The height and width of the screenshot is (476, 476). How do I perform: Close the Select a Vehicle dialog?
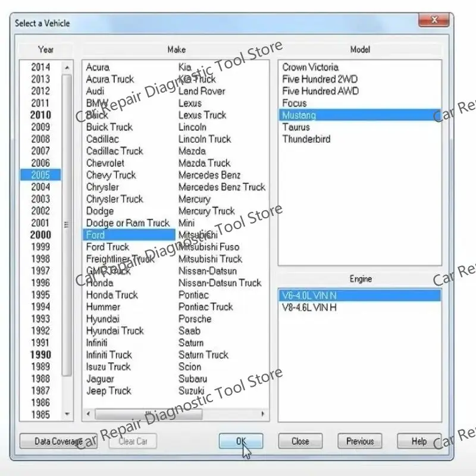pos(434,20)
